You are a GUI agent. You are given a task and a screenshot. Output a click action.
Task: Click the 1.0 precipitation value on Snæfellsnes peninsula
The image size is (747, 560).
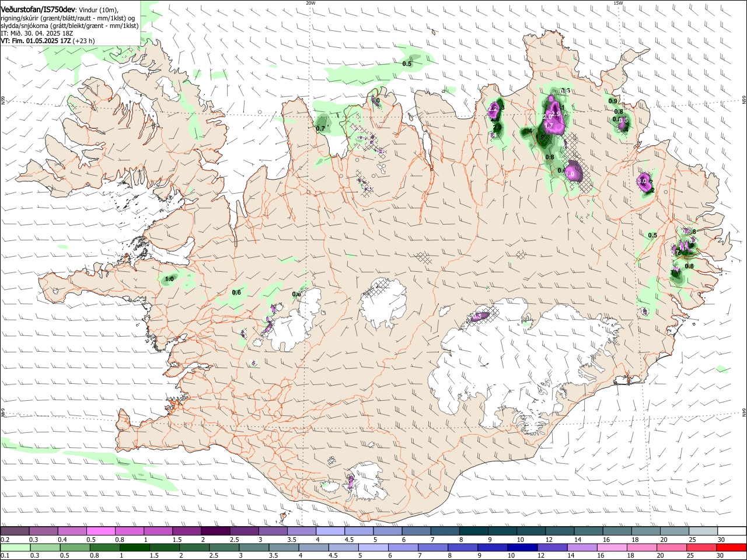click(169, 279)
